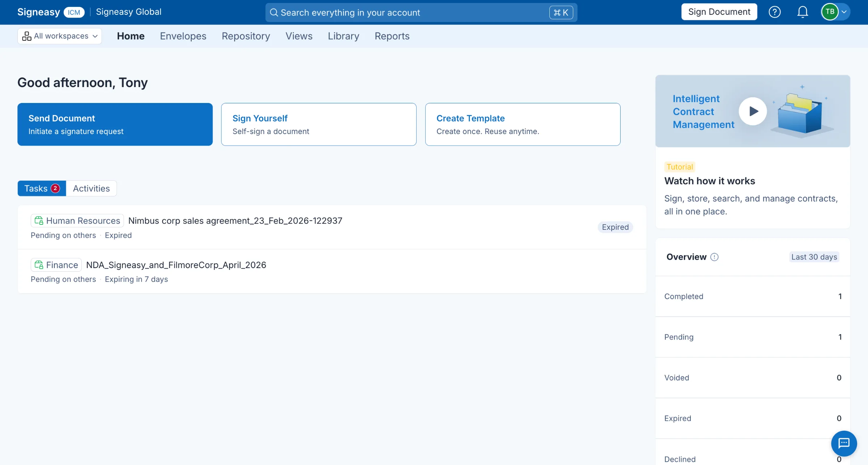Open the Expired overview row
868x465 pixels.
coord(753,418)
